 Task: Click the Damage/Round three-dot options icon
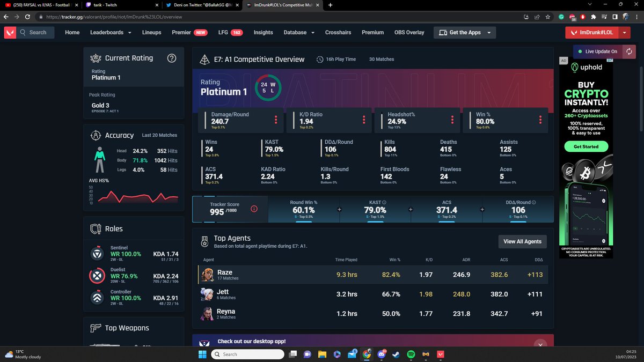[x=276, y=120]
